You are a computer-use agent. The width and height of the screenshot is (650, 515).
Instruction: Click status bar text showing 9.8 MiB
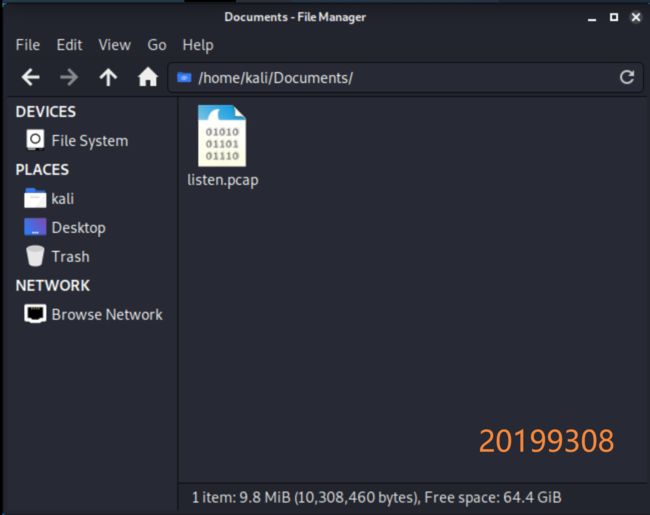click(376, 497)
